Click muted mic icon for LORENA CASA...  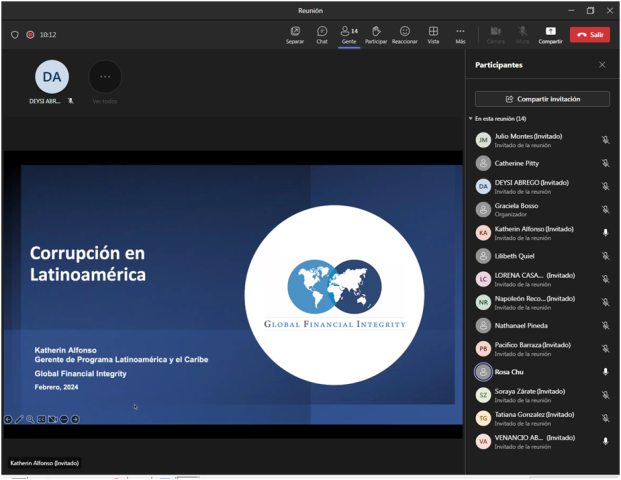605,279
